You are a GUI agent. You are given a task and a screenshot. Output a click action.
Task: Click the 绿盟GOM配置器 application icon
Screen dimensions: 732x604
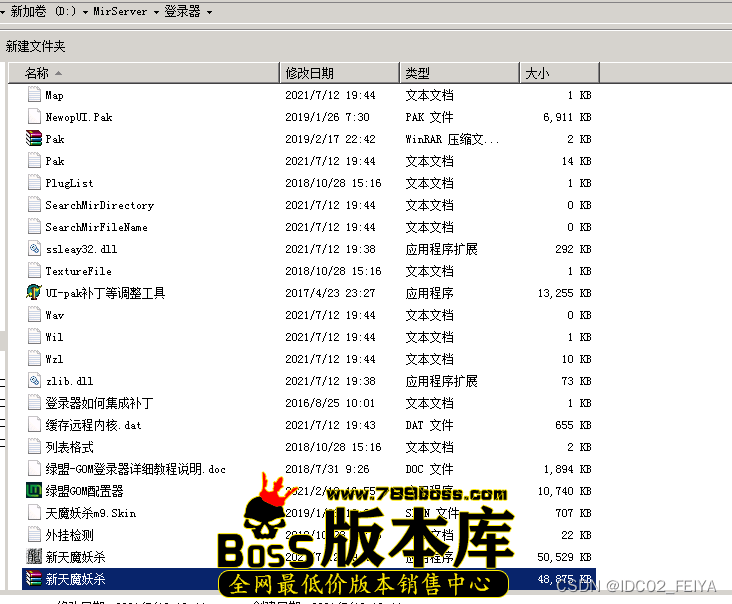(33, 491)
